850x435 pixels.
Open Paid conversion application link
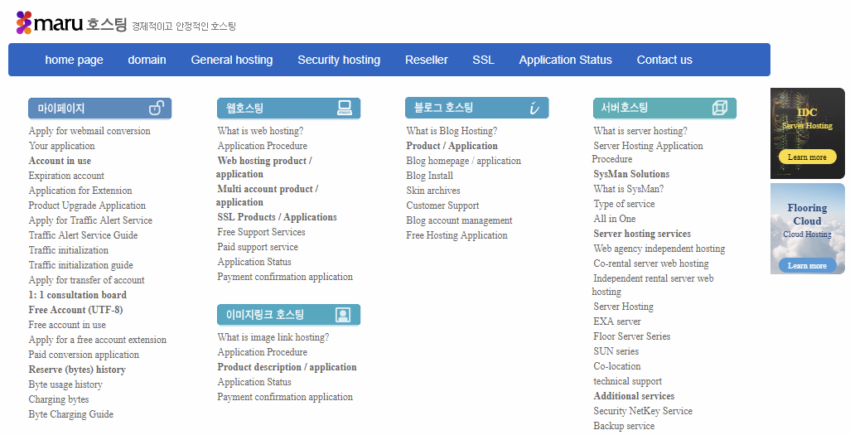pyautogui.click(x=84, y=354)
